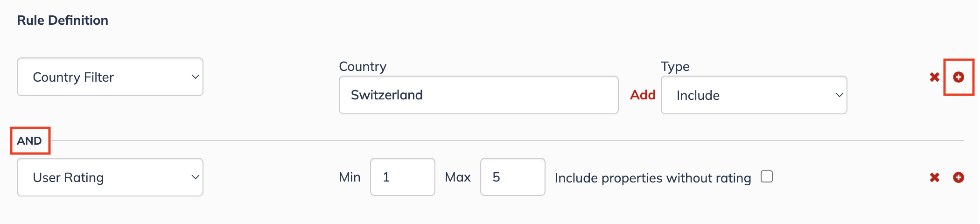Delete the User Rating rule with red X
This screenshot has height=224, width=980.
pos(934,177)
